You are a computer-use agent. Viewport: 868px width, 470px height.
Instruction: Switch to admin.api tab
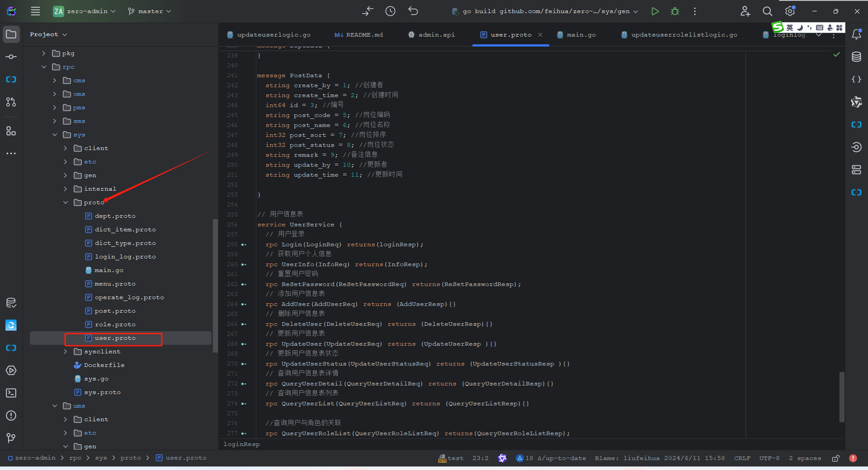click(x=432, y=35)
